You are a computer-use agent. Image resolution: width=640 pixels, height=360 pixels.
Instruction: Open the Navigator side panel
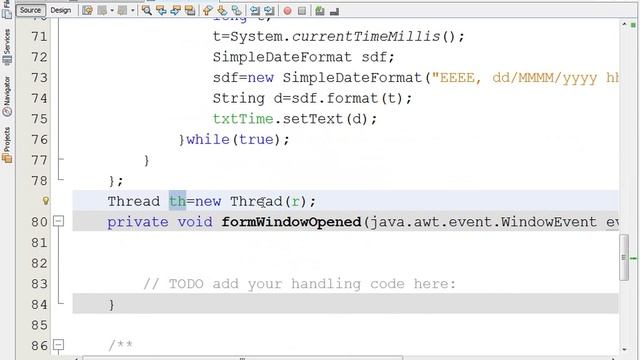7,96
